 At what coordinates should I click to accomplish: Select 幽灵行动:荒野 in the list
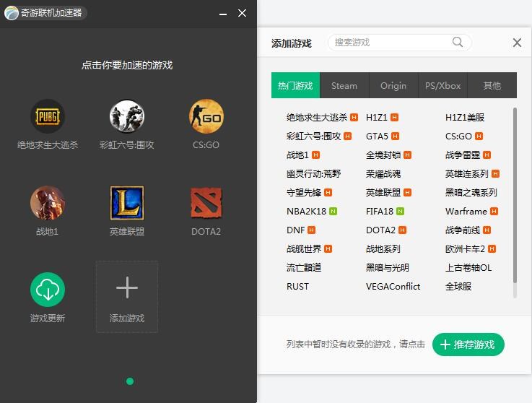tap(313, 174)
